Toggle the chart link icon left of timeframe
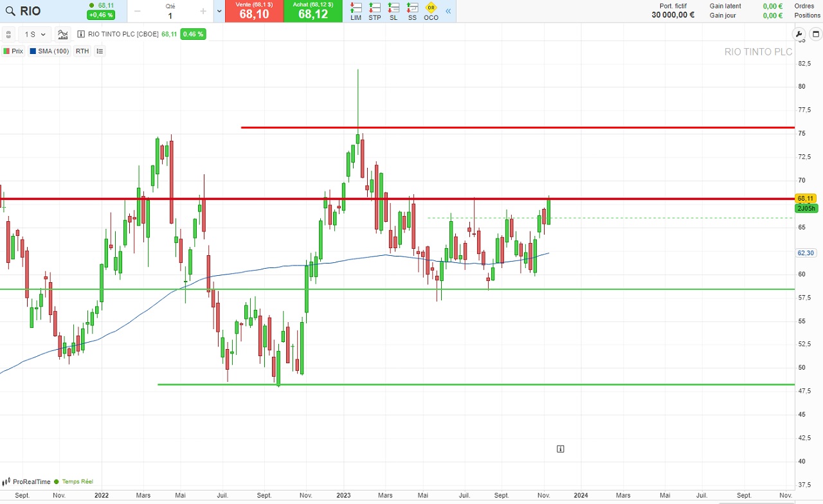823x504 pixels. click(x=8, y=34)
